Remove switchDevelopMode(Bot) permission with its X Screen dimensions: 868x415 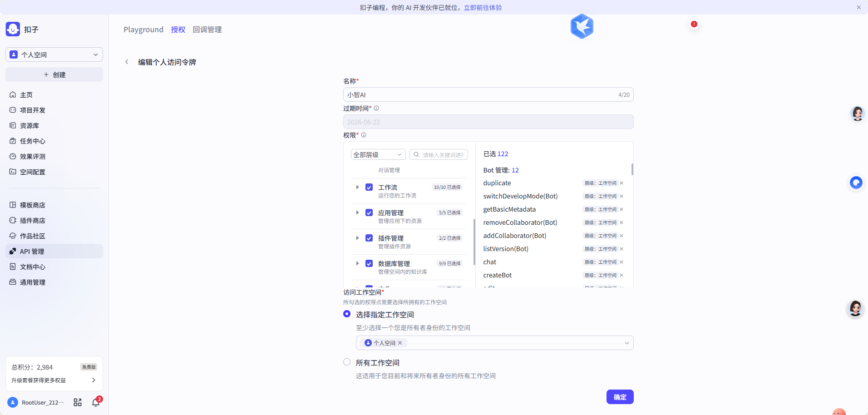pyautogui.click(x=621, y=196)
